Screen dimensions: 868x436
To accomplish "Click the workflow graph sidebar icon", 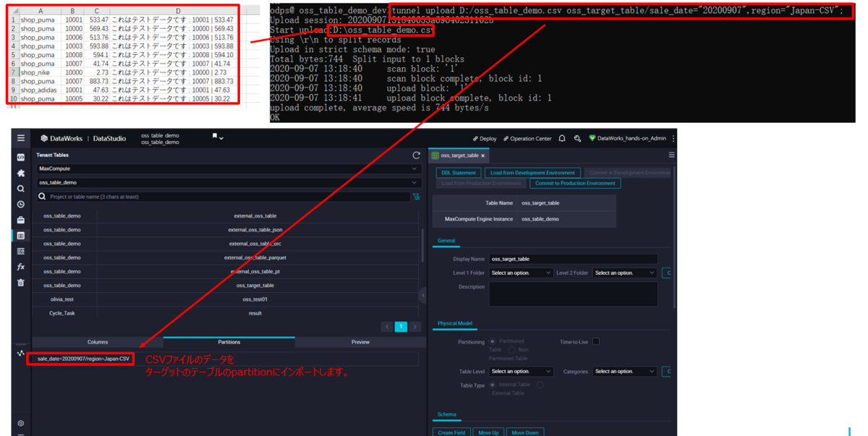I will [21, 353].
